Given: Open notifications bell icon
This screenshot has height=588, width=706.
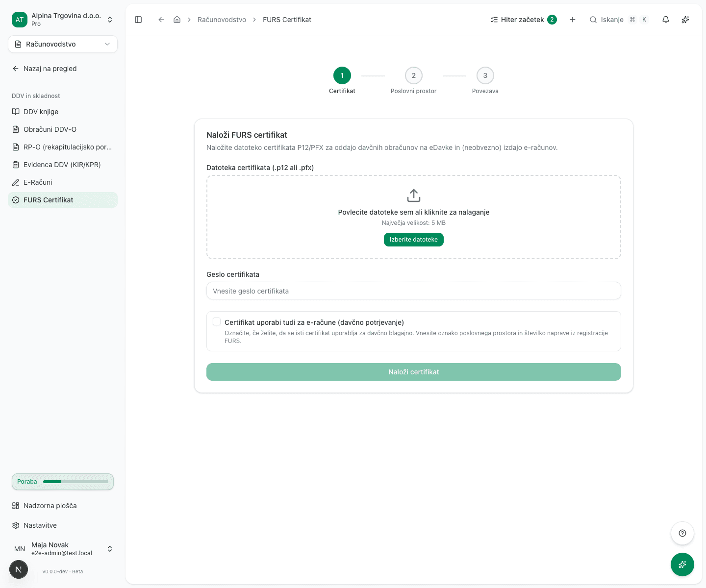Looking at the screenshot, I should point(665,20).
